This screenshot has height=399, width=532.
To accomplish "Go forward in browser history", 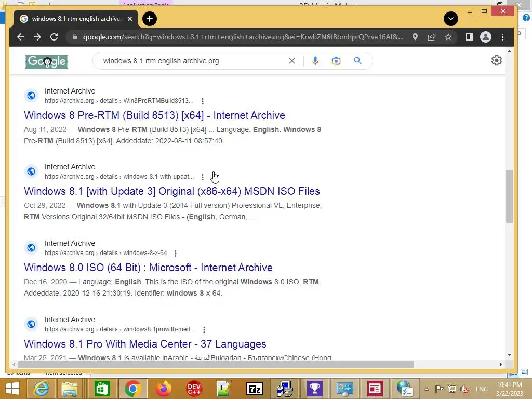I will pos(37,37).
